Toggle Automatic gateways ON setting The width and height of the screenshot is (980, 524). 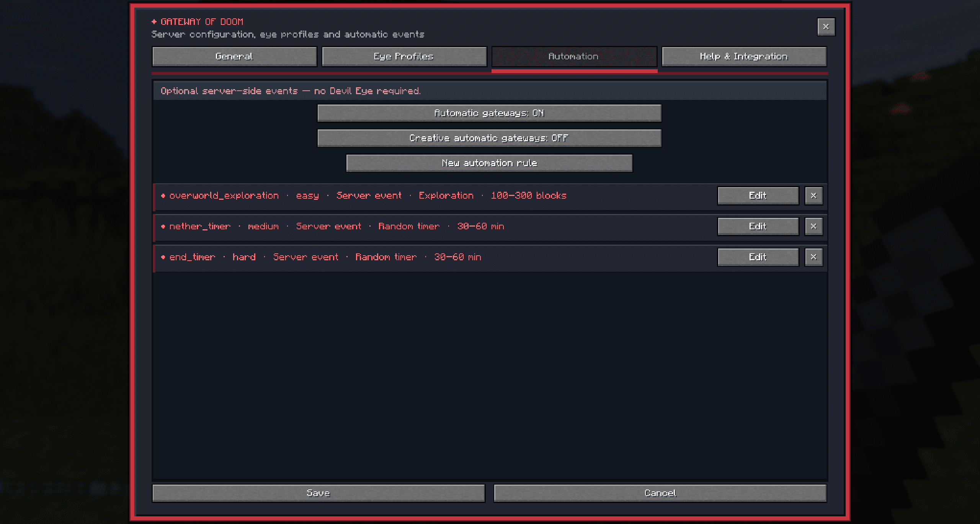coord(489,113)
